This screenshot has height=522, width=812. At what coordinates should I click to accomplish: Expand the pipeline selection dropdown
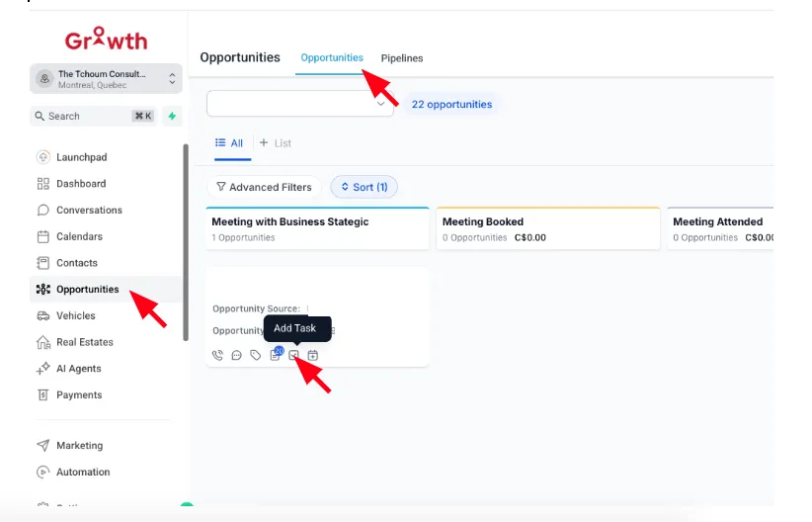coord(300,104)
